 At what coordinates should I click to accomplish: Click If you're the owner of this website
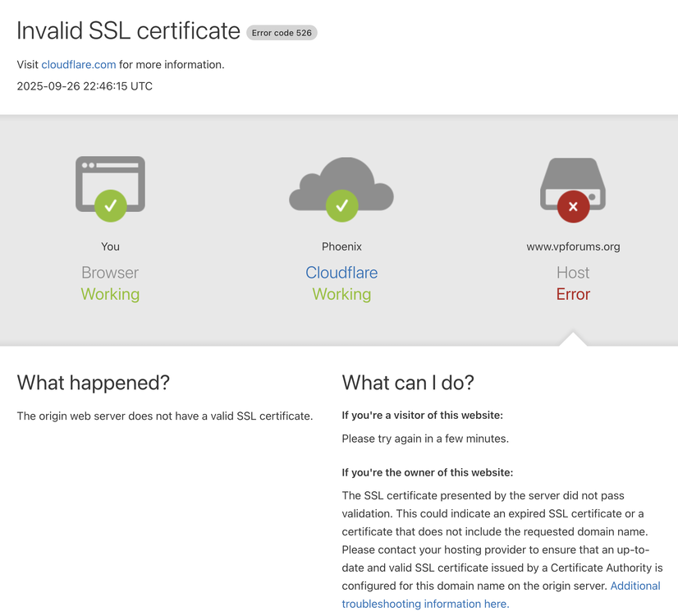(428, 472)
